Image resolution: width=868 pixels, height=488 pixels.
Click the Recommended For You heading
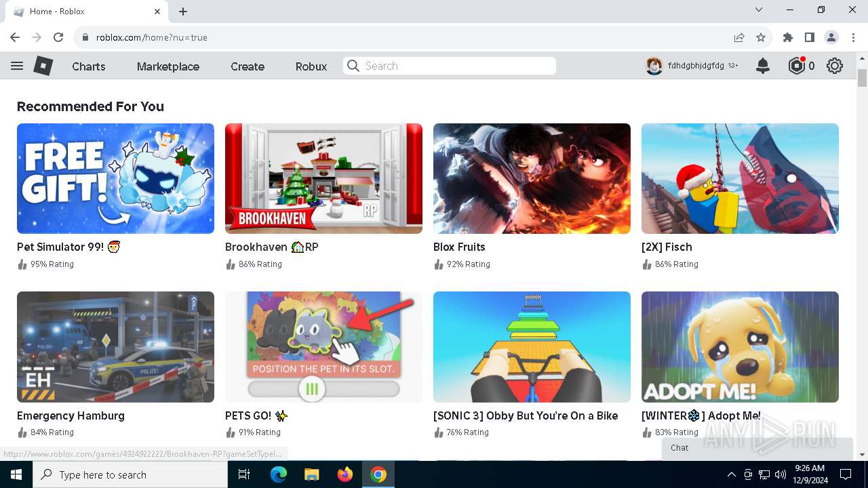point(90,106)
